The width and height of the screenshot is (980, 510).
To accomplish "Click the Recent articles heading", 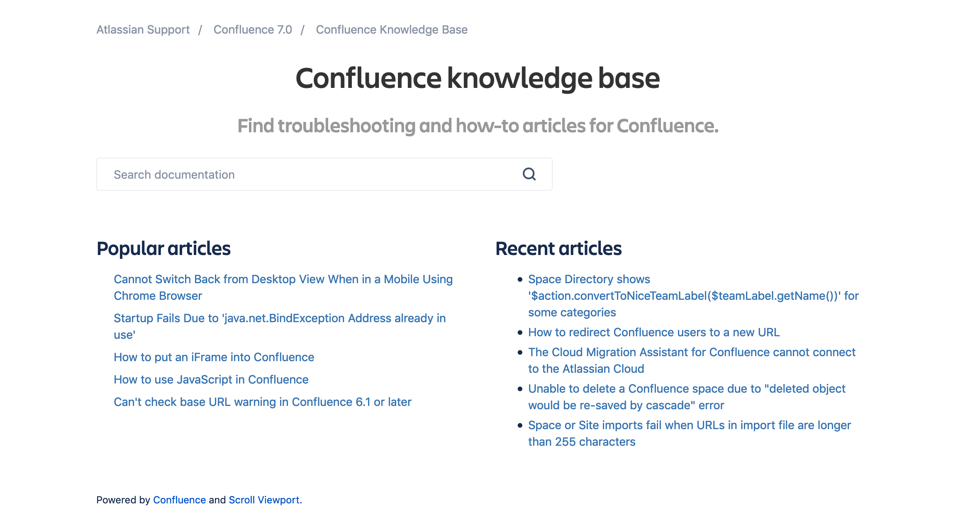I will coord(558,248).
